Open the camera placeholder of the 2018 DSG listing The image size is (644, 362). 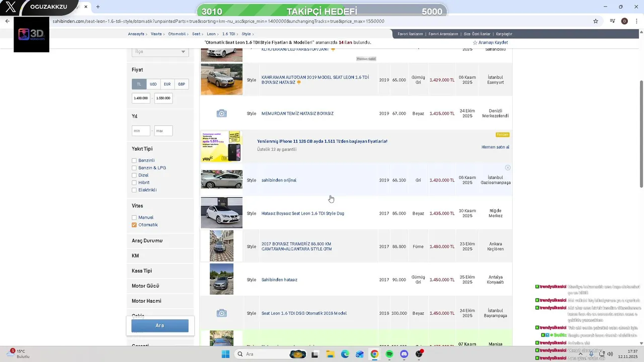click(x=221, y=313)
